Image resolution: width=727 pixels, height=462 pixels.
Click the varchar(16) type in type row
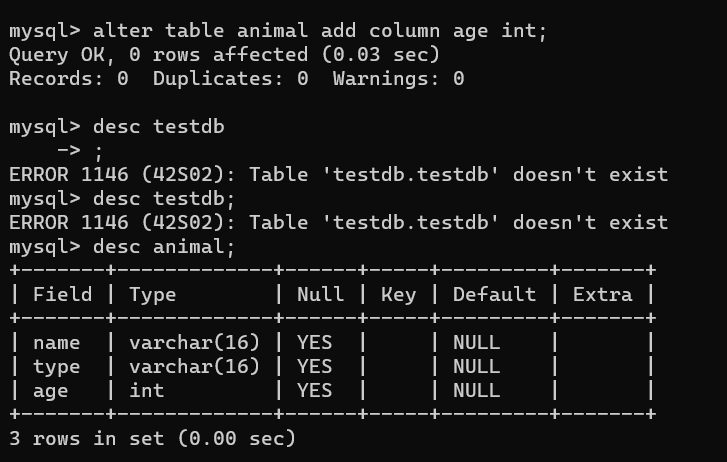pyautogui.click(x=194, y=367)
